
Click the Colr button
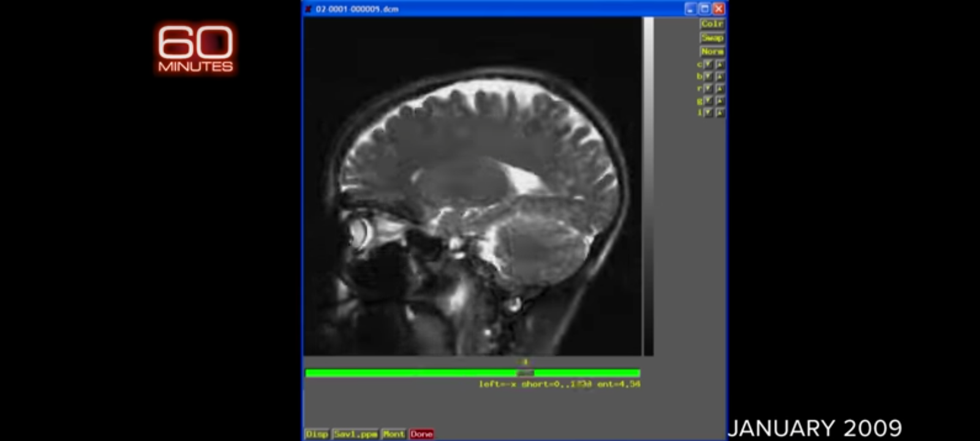pyautogui.click(x=712, y=24)
